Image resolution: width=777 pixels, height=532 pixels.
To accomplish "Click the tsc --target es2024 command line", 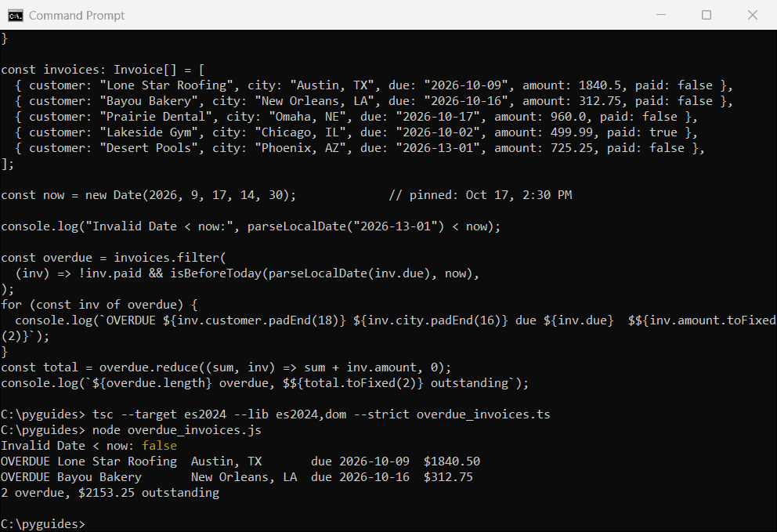I will click(x=276, y=414).
